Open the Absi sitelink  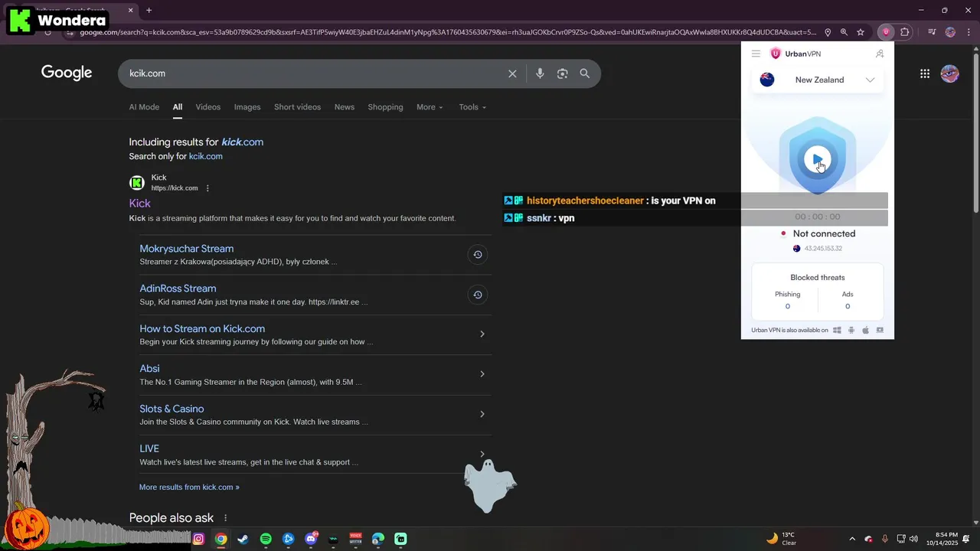click(149, 369)
